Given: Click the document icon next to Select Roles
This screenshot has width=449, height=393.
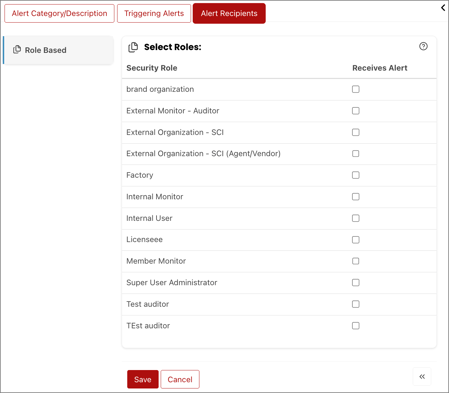Looking at the screenshot, I should tap(133, 47).
